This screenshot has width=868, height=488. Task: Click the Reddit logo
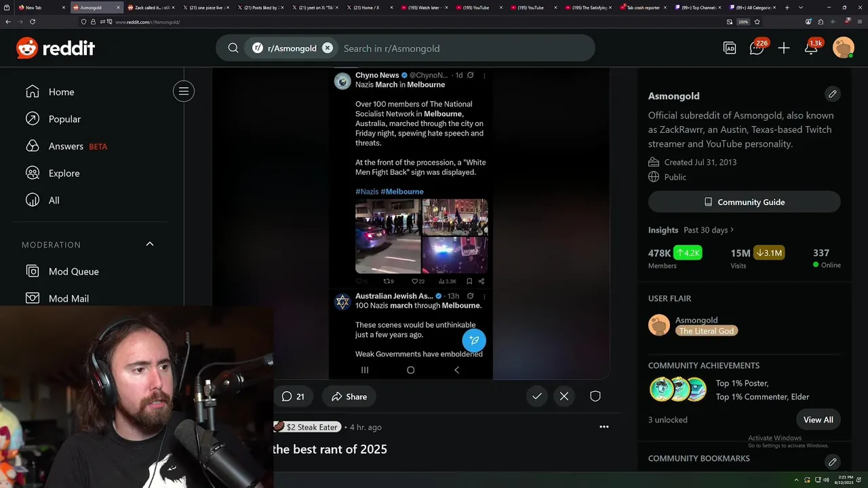56,48
